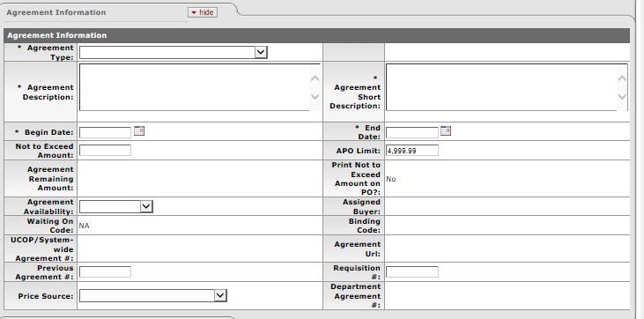Focus the Previous Agreement # field
The image size is (644, 319).
point(105,271)
